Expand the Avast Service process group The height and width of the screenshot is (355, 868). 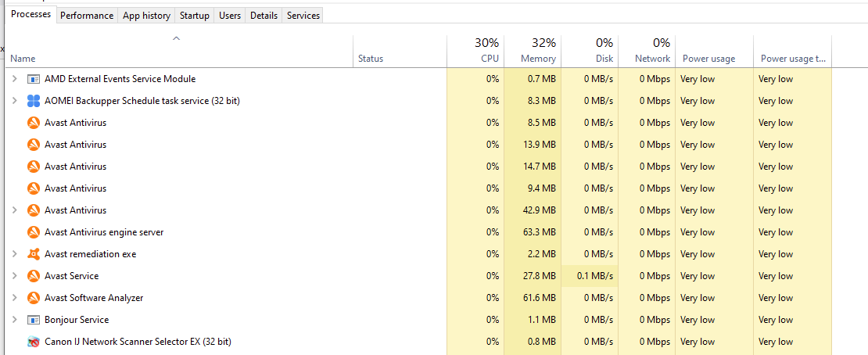coord(14,276)
